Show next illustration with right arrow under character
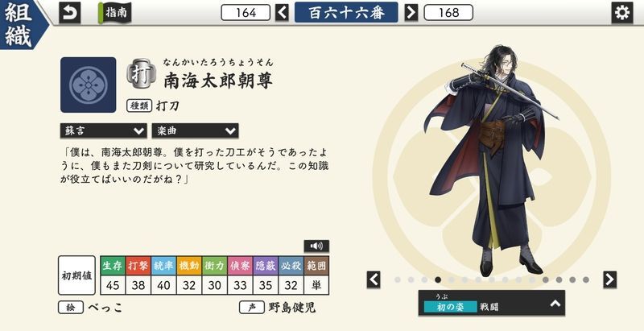 (610, 279)
